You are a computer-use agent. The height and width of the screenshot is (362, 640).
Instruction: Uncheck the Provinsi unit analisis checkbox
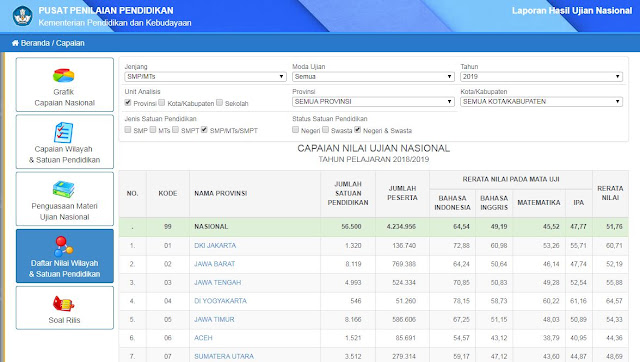(128, 102)
